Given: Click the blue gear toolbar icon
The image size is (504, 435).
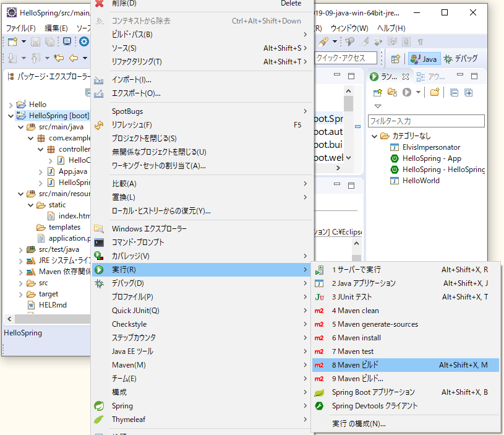Looking at the screenshot, I should click(x=83, y=41).
